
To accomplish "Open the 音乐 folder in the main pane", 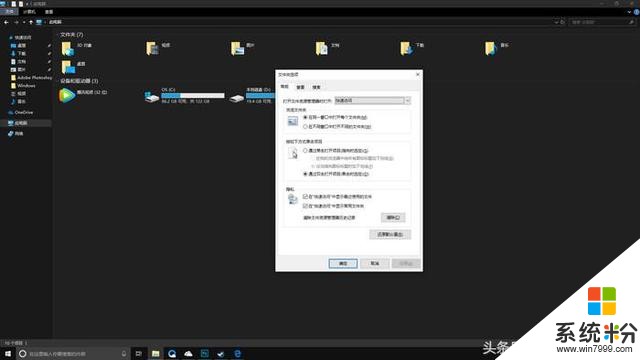I will [x=491, y=49].
